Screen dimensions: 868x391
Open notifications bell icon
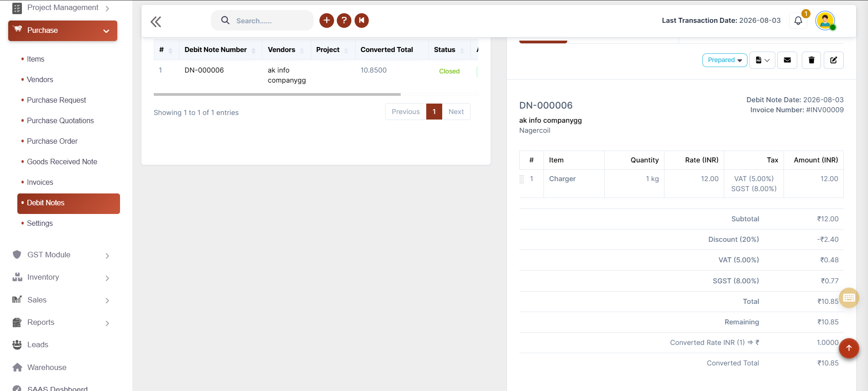(x=798, y=21)
